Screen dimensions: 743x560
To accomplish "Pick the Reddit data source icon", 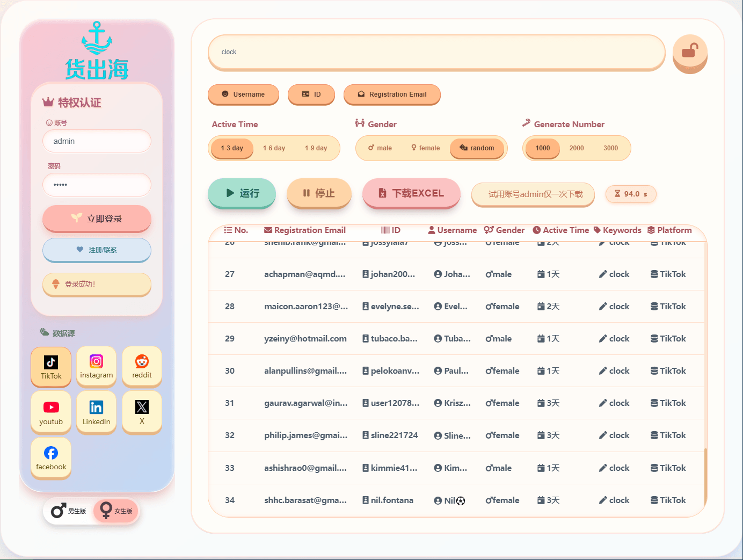I will click(x=142, y=366).
